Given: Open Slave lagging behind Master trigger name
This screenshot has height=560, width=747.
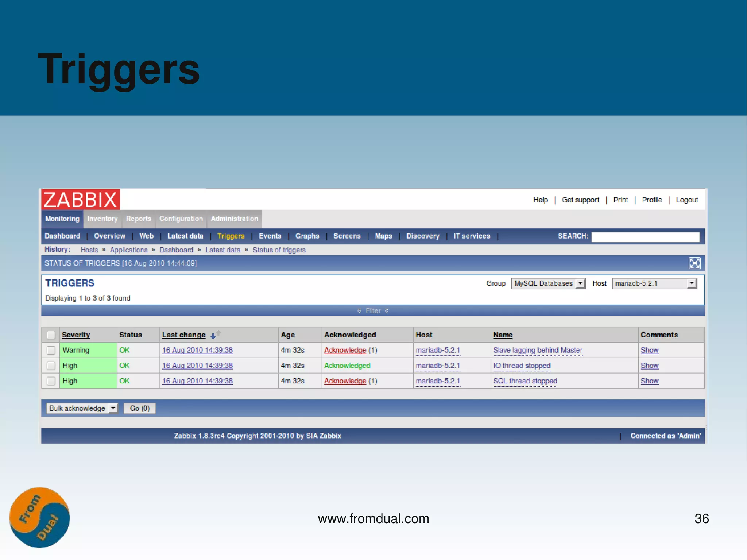Looking at the screenshot, I should tap(538, 350).
